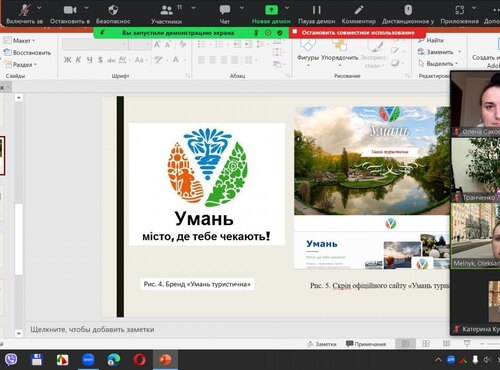This screenshot has width=500, height=370.
Task: Open the Макет layout dropdown
Action: click(20, 41)
